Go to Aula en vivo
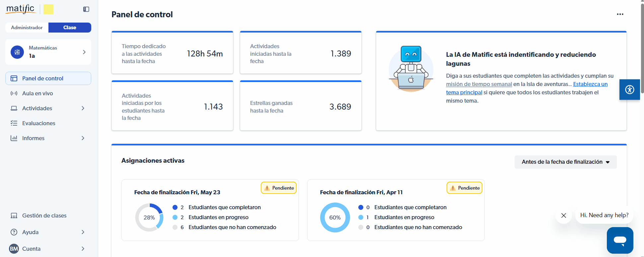Screen dimensions: 644x257 (37, 93)
